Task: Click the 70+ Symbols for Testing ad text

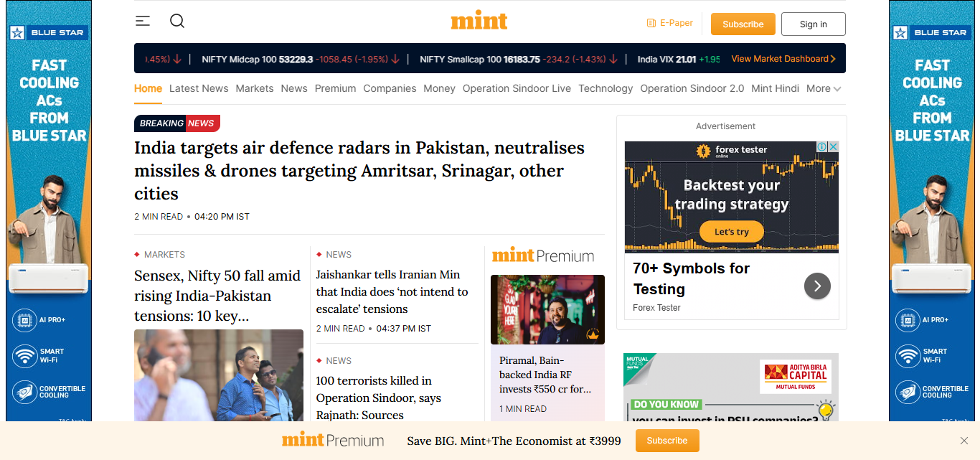Action: coord(691,278)
